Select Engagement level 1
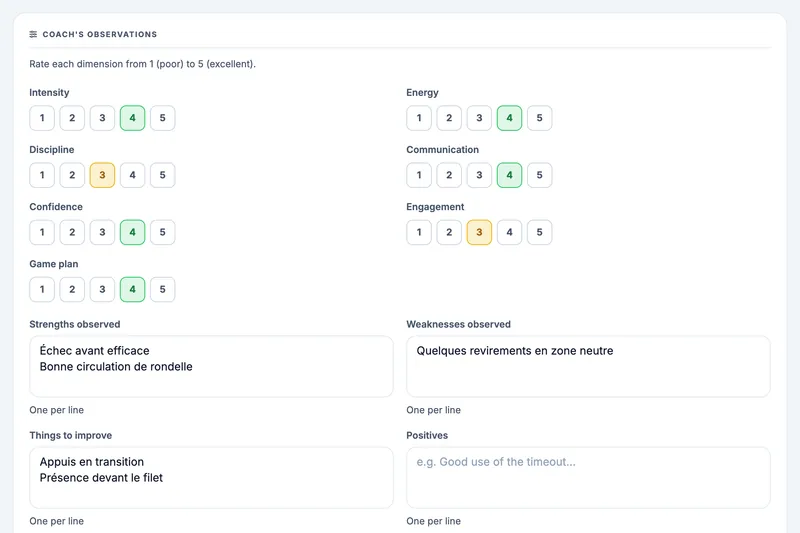This screenshot has height=533, width=800. [x=419, y=232]
